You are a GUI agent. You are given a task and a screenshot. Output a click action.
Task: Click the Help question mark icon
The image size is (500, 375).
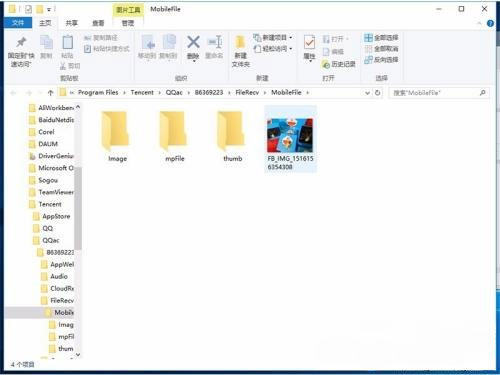click(490, 23)
